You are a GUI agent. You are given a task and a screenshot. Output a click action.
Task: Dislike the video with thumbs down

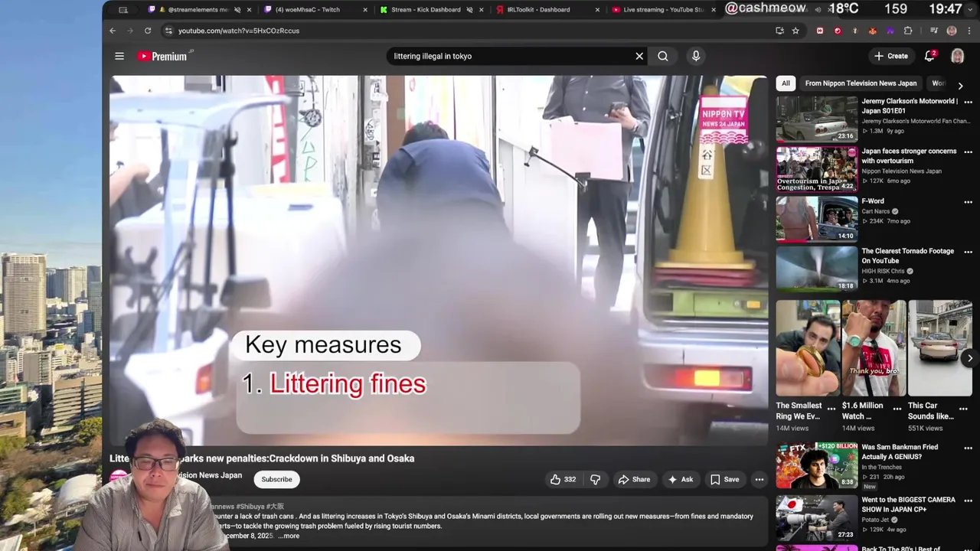(x=595, y=479)
